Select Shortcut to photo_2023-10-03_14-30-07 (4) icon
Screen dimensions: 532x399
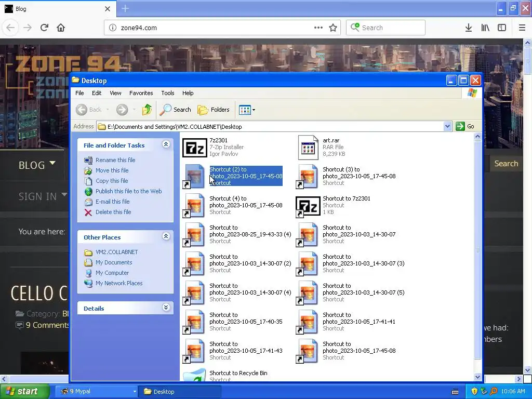pyautogui.click(x=194, y=293)
